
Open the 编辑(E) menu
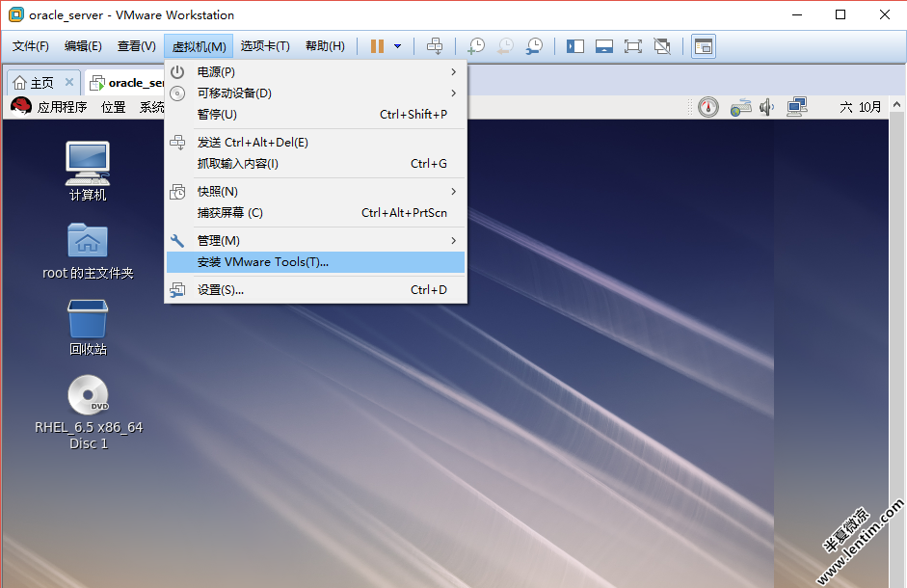click(x=83, y=46)
